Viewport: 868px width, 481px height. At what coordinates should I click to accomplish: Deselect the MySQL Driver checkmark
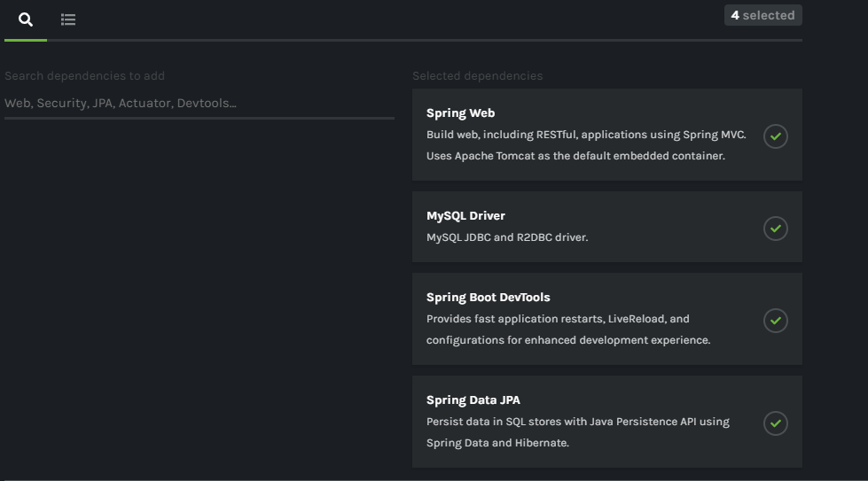tap(776, 229)
